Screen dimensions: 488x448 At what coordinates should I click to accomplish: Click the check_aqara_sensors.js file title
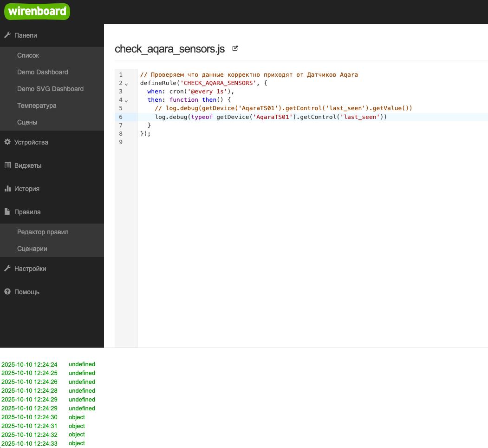coord(169,49)
